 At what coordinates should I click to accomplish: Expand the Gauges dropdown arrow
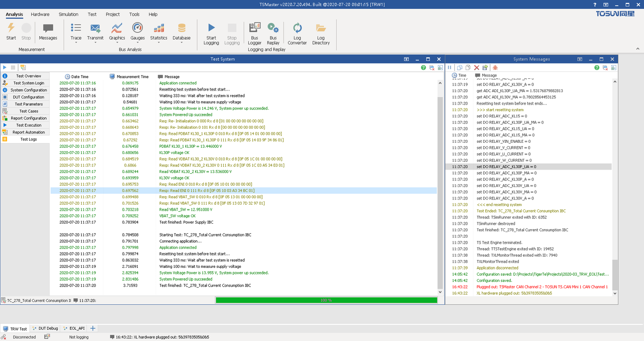point(138,43)
